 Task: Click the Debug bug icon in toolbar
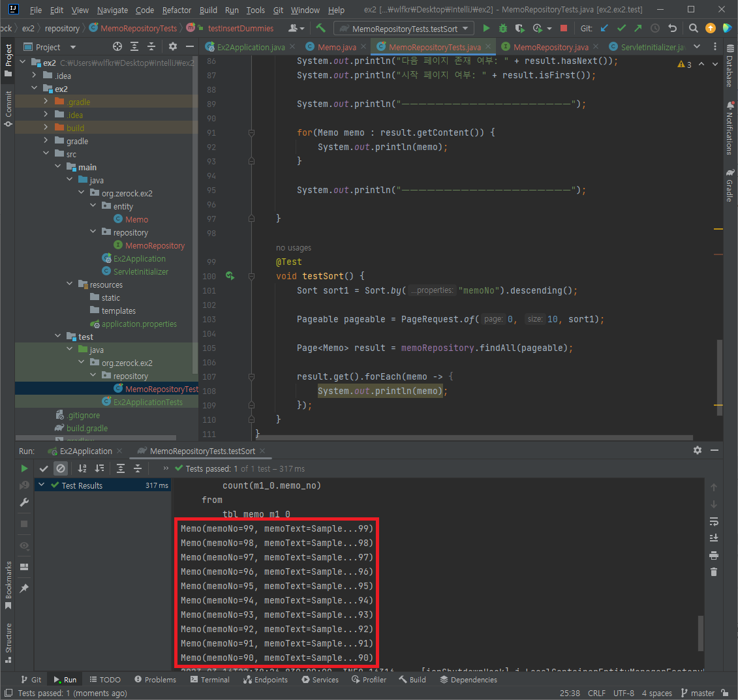(x=503, y=28)
